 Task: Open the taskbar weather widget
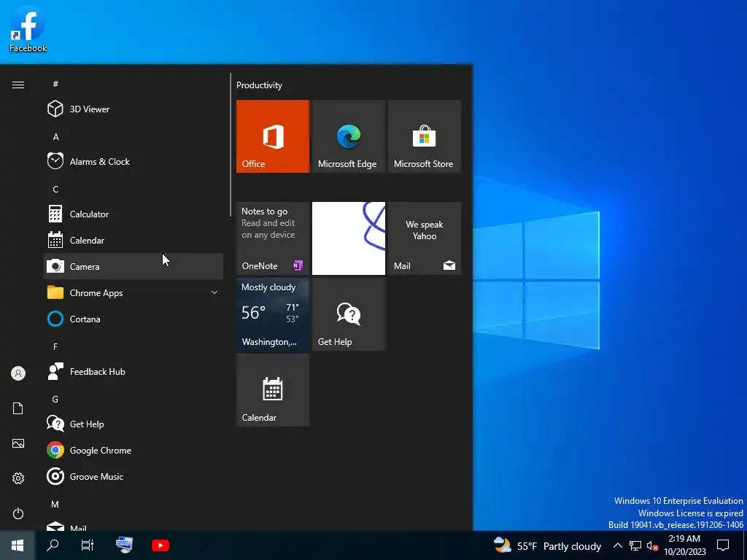pos(547,545)
